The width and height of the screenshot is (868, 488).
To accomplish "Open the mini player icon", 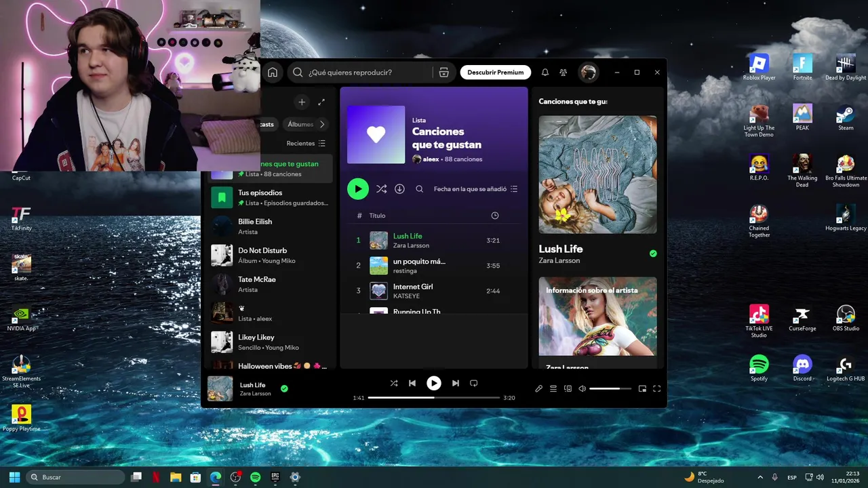I will [642, 388].
